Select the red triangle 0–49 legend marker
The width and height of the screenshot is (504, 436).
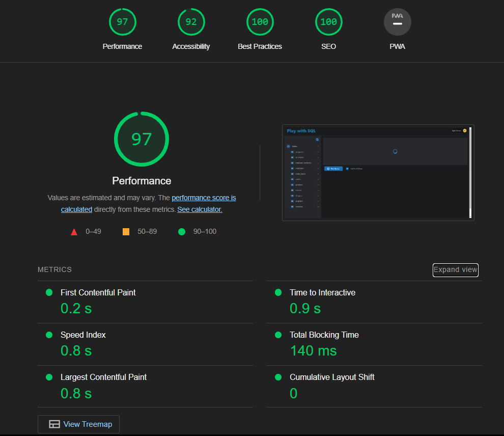74,231
